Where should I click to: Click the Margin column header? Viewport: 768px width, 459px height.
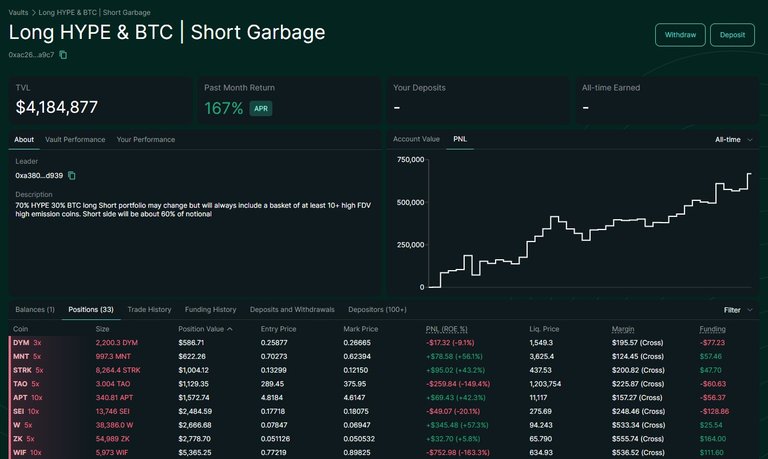pos(623,329)
